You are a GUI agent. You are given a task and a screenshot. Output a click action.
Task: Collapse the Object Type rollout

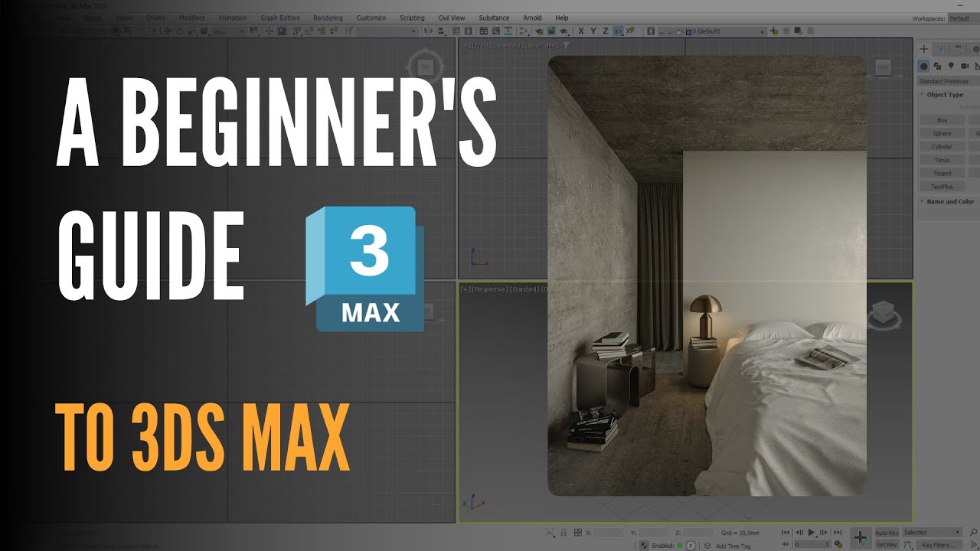946,95
